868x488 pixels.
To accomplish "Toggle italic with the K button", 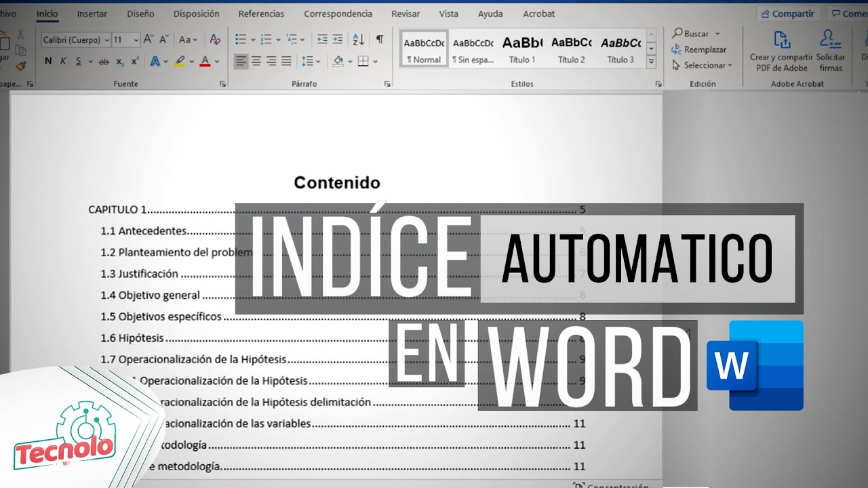I will 63,62.
